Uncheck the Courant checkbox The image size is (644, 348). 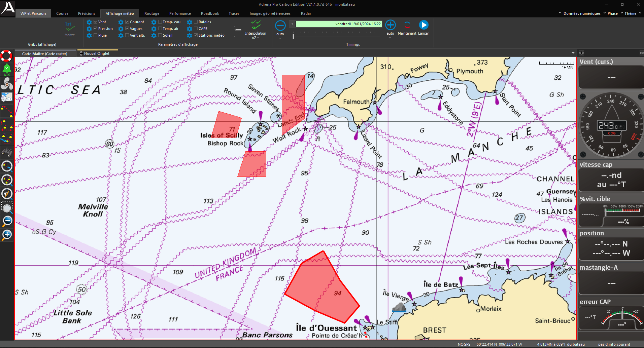127,22
